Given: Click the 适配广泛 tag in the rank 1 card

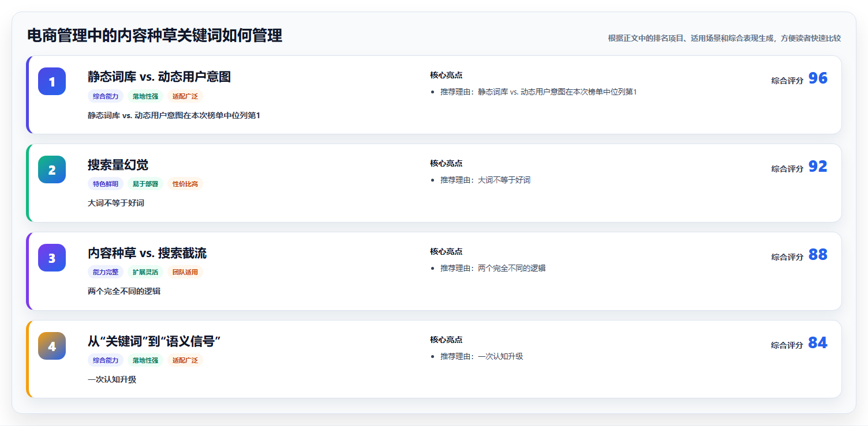Looking at the screenshot, I should [x=185, y=96].
